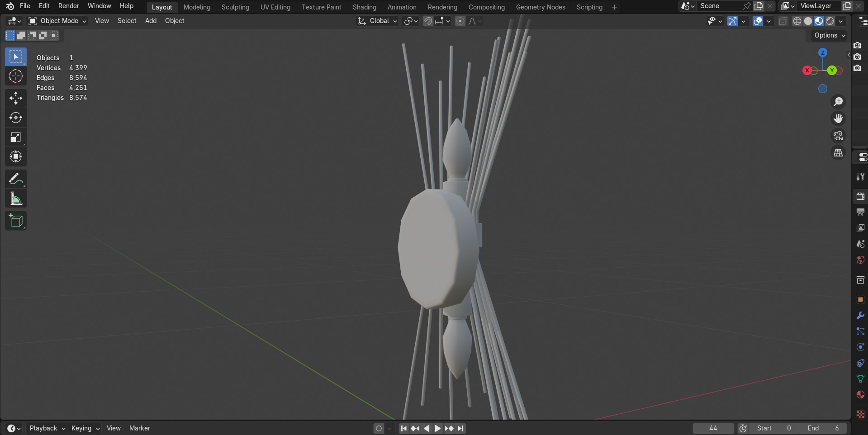Activate the Scale tool
868x435 pixels.
click(x=16, y=137)
